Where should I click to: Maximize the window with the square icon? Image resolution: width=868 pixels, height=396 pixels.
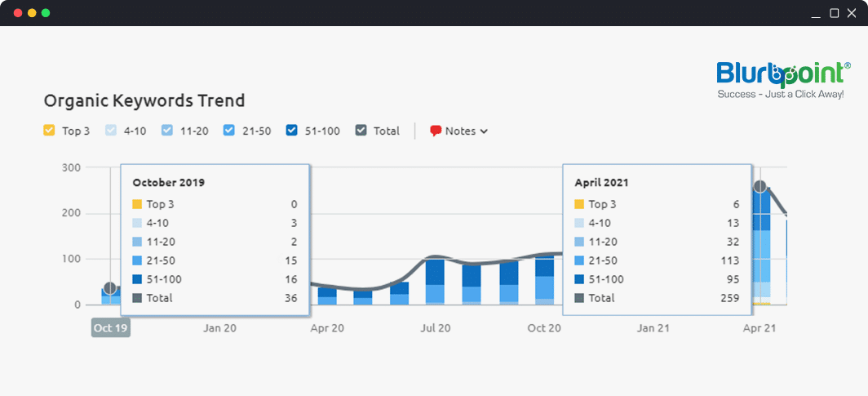(834, 13)
